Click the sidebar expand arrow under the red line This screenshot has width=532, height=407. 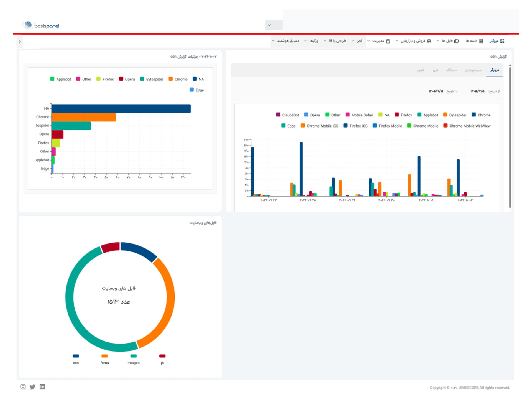tap(20, 42)
